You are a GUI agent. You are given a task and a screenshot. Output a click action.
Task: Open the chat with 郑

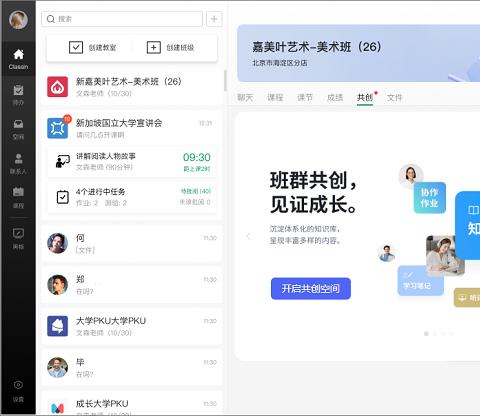(132, 285)
